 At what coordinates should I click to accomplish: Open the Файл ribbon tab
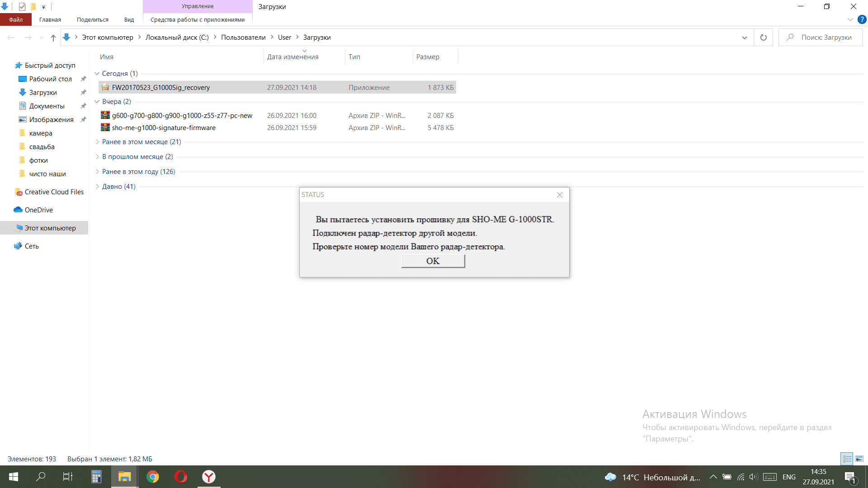pyautogui.click(x=16, y=20)
